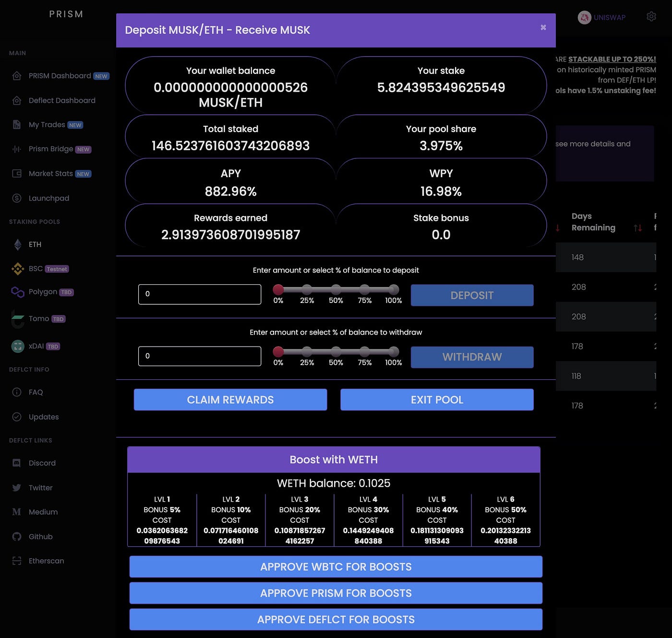
Task: Click the Discord icon
Action: (17, 463)
